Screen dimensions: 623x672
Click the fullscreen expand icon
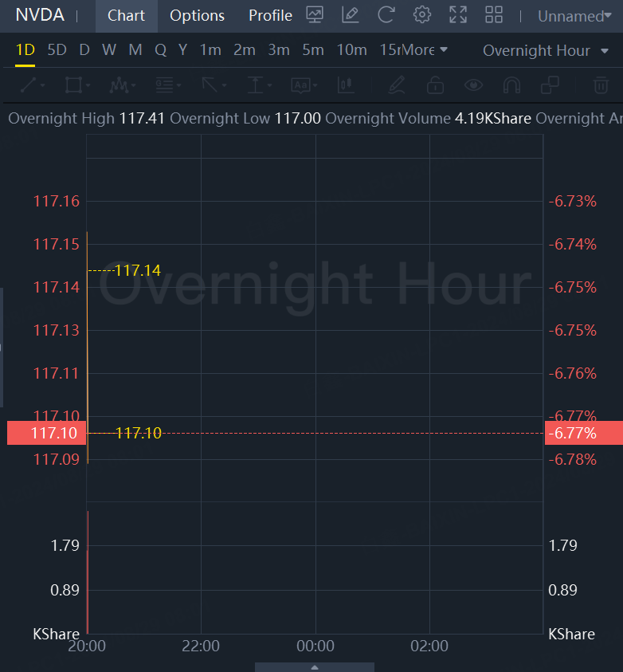pos(458,15)
